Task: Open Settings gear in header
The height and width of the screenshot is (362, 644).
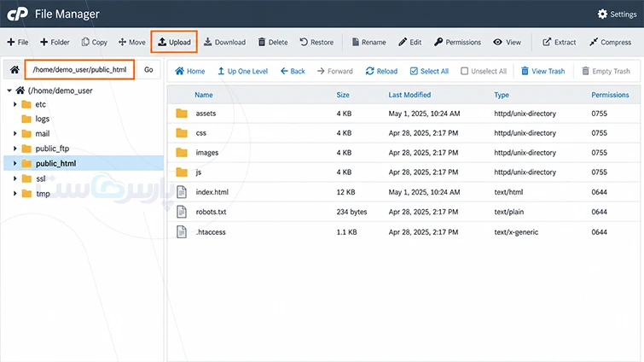Action: (x=602, y=14)
